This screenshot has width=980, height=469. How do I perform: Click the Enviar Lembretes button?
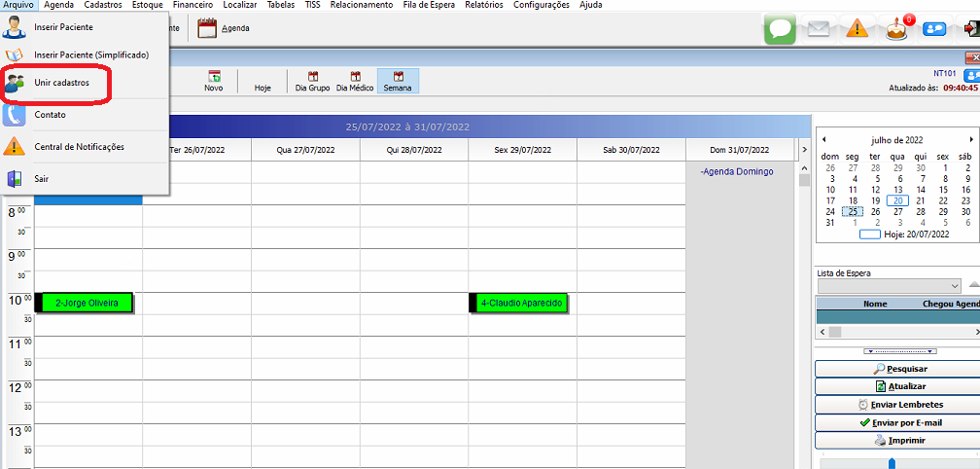pyautogui.click(x=895, y=405)
